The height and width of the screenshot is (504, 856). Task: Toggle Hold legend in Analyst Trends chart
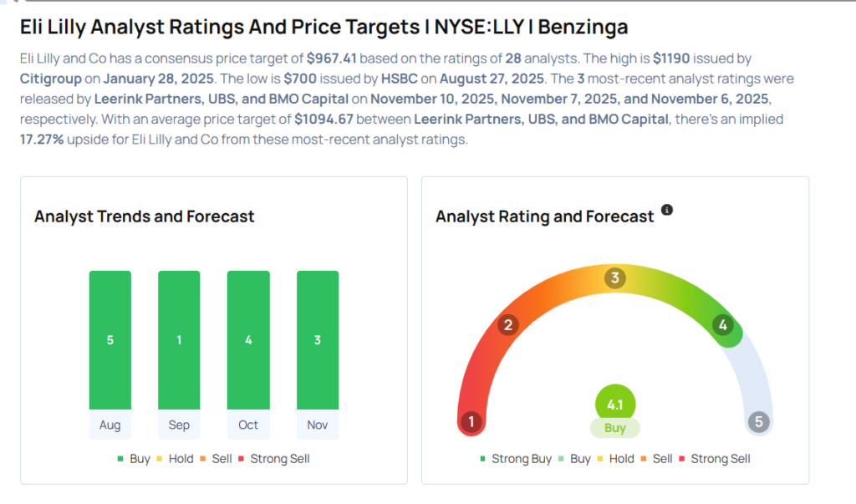point(175,459)
